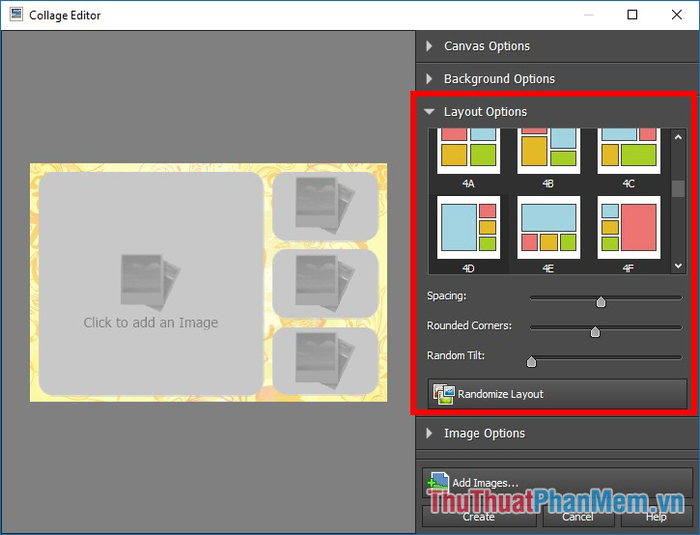This screenshot has height=535, width=700.
Task: Click the bottom-right small image placeholder
Action: pyautogui.click(x=325, y=361)
